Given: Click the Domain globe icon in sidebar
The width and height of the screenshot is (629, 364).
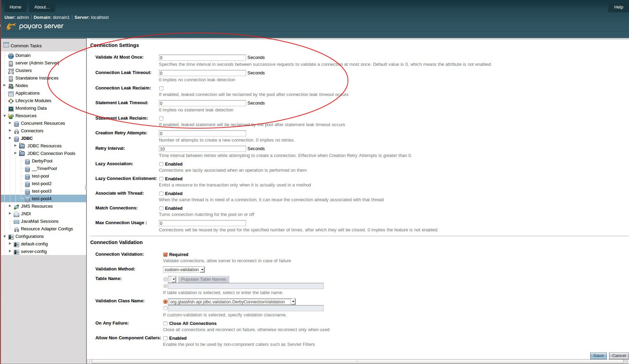Looking at the screenshot, I should pyautogui.click(x=11, y=56).
